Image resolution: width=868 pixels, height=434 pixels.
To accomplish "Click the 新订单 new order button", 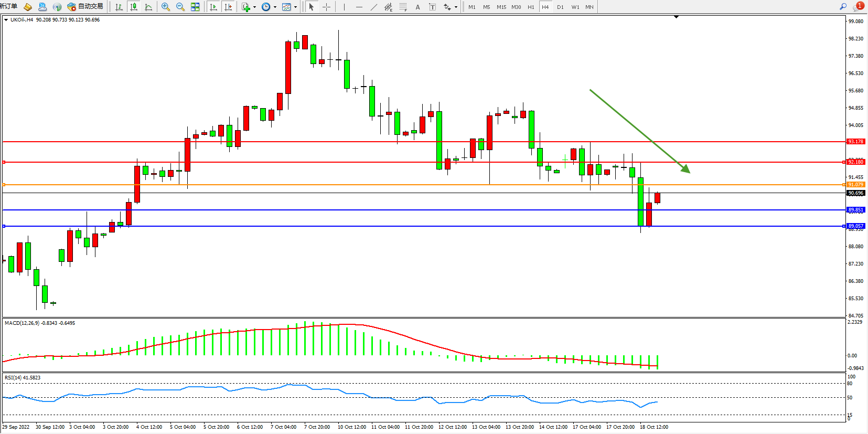I will tap(9, 6).
